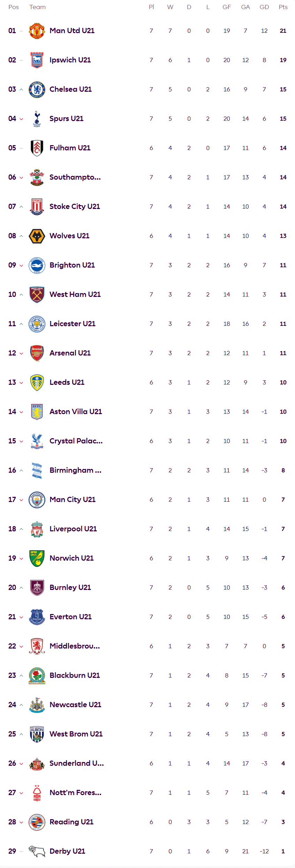Click the down arrow next to position 28
The image size is (295, 868).
pos(21,822)
